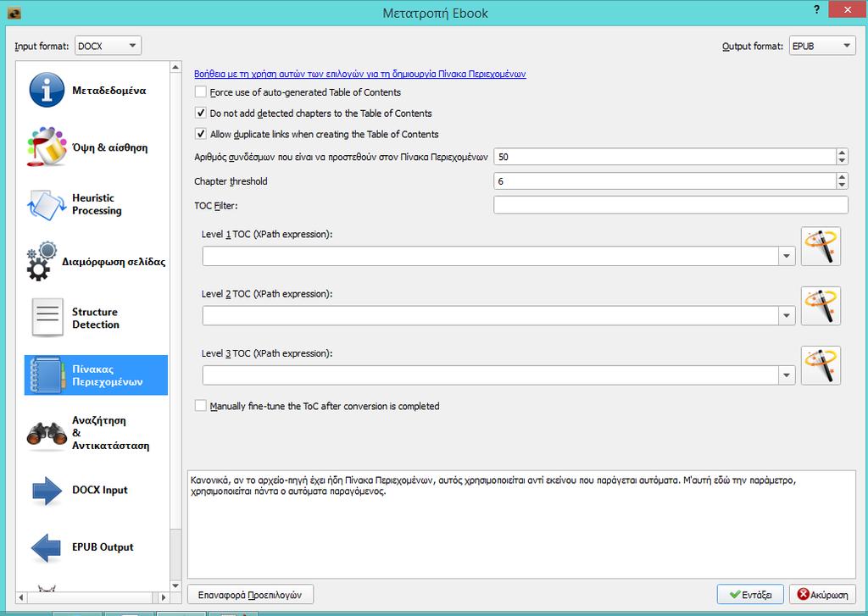
Task: Uncheck Allow duplicate links option
Action: pos(200,134)
